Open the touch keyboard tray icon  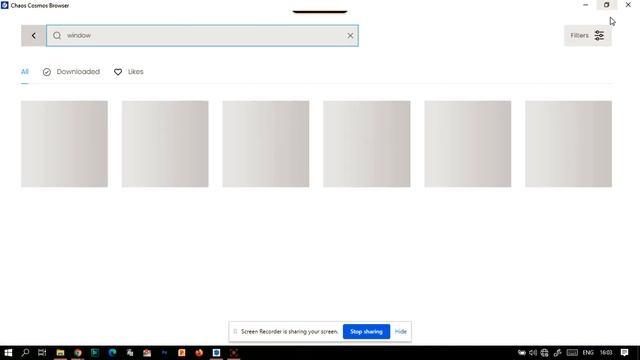pos(572,353)
